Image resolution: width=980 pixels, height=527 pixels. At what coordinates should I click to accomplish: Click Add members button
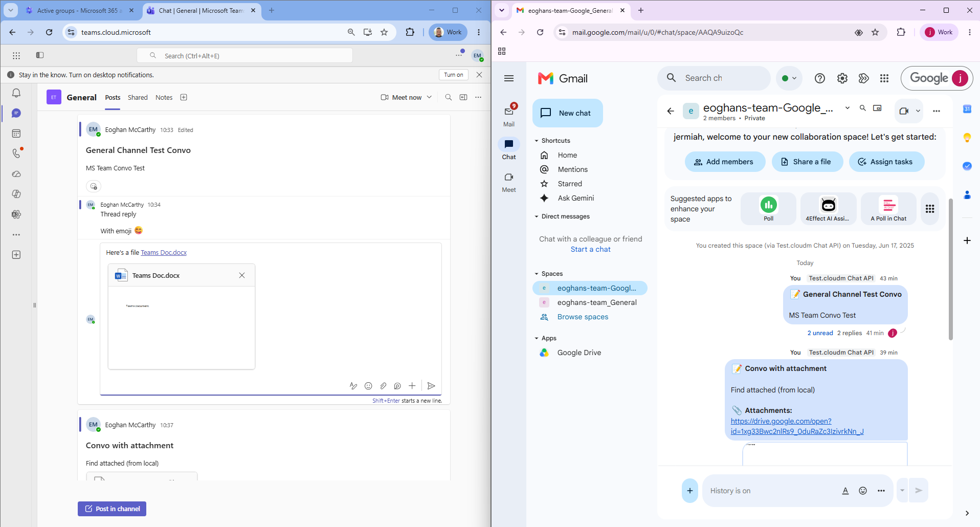[725, 162]
